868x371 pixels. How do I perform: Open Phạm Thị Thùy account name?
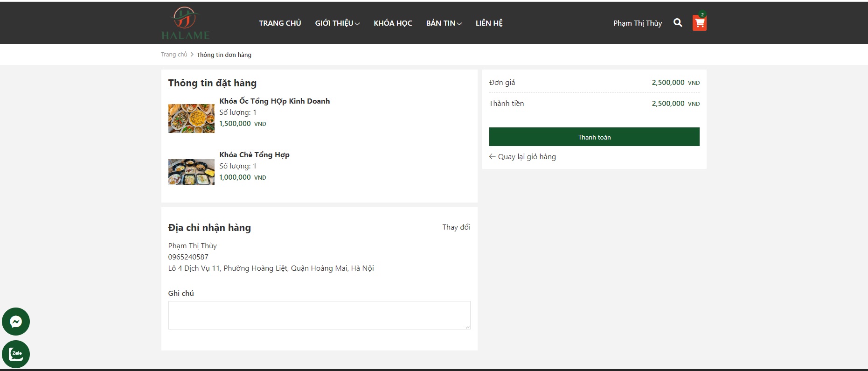pyautogui.click(x=637, y=23)
